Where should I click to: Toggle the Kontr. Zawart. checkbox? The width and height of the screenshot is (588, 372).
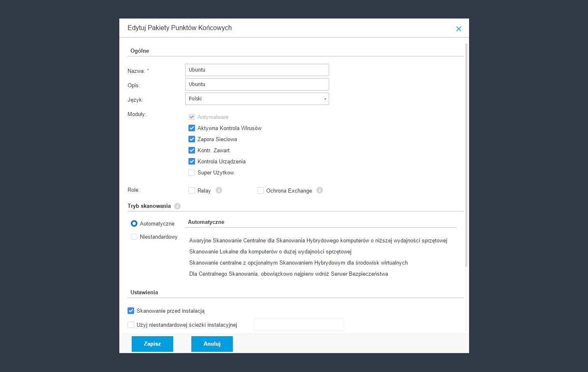coord(192,150)
